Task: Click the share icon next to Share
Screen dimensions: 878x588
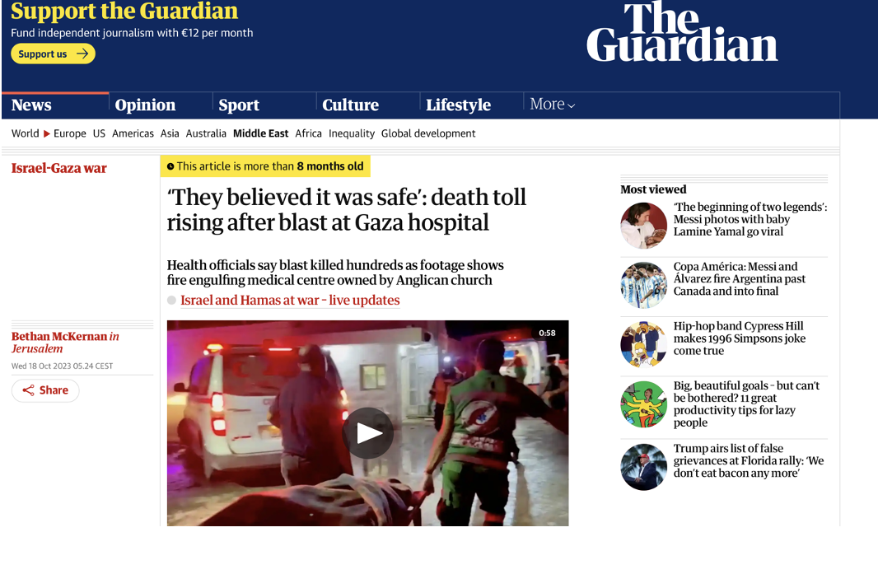Action: click(28, 390)
